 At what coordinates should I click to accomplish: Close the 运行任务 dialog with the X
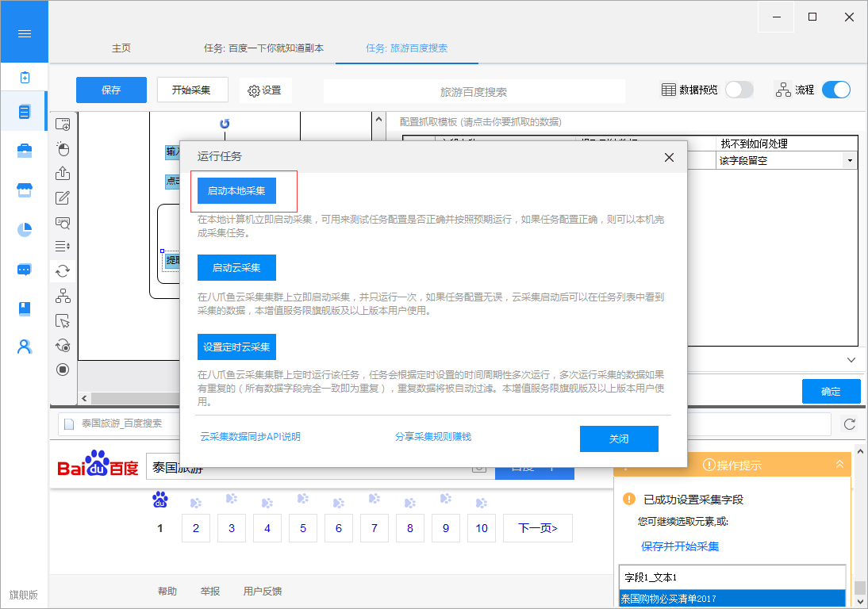point(669,158)
